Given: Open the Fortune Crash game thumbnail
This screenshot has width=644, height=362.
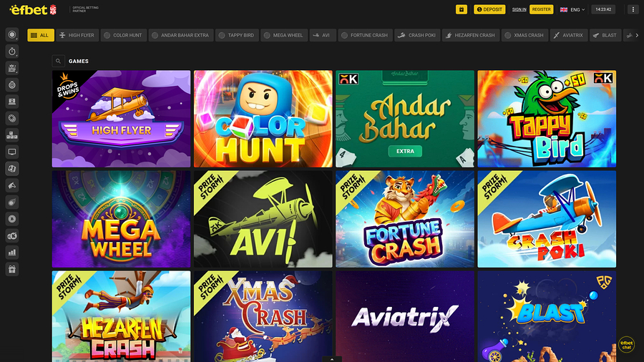Looking at the screenshot, I should 405,219.
